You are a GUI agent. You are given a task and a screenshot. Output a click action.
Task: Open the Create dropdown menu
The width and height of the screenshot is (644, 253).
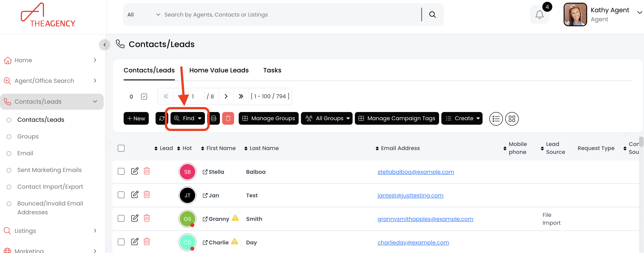[x=461, y=118]
